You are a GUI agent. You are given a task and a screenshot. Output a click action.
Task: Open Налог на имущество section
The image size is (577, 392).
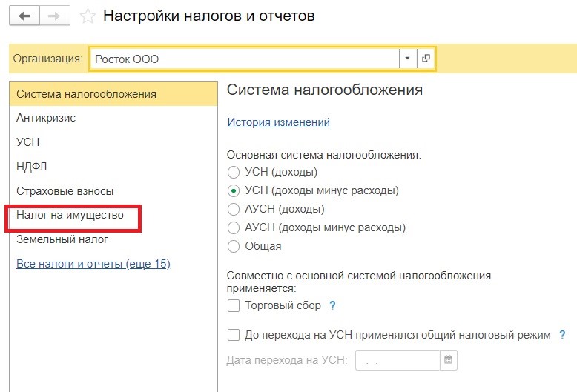pyautogui.click(x=70, y=215)
